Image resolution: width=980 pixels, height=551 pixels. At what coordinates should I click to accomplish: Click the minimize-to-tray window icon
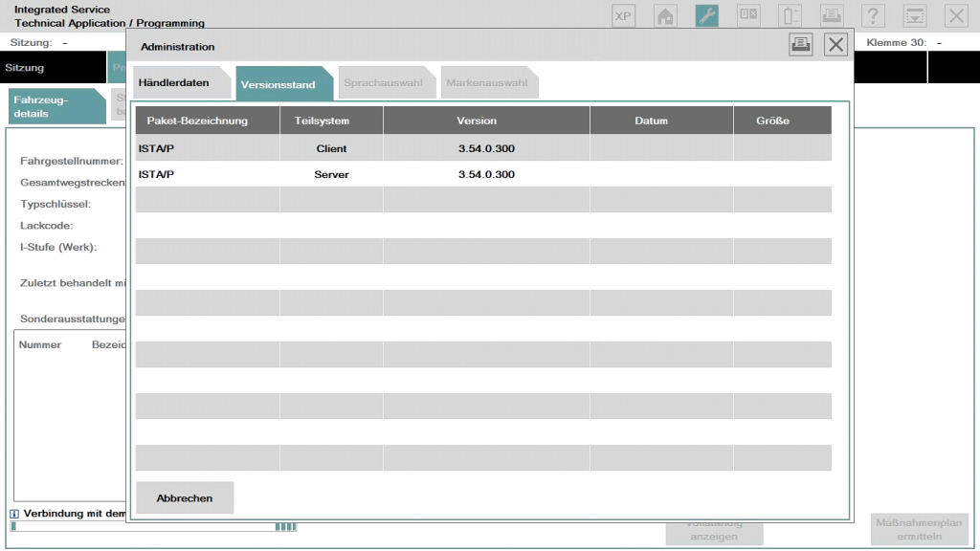tap(914, 15)
